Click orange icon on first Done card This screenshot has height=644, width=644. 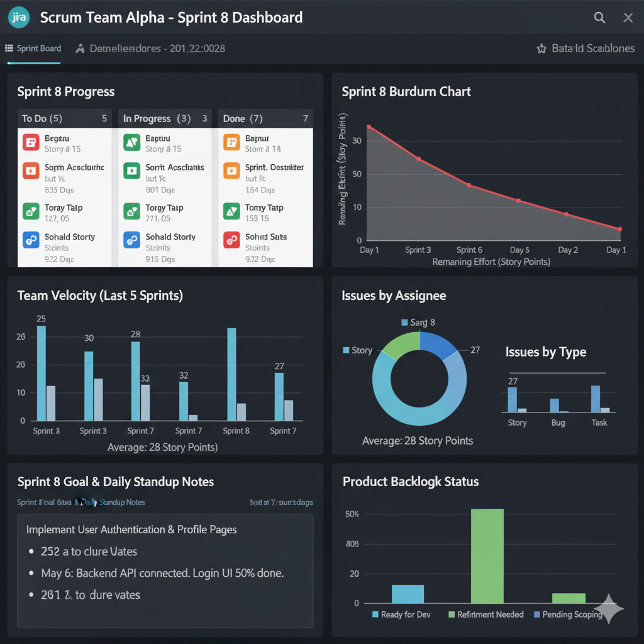[x=231, y=142]
